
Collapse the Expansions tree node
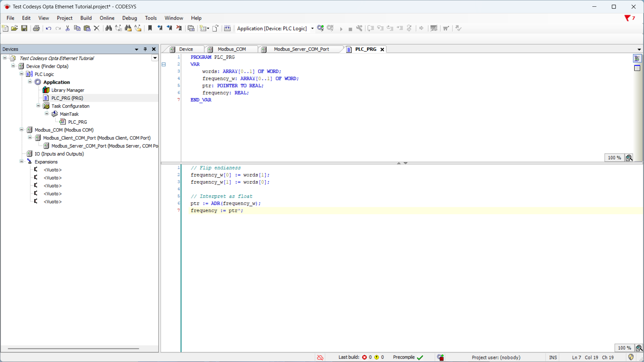pyautogui.click(x=21, y=162)
